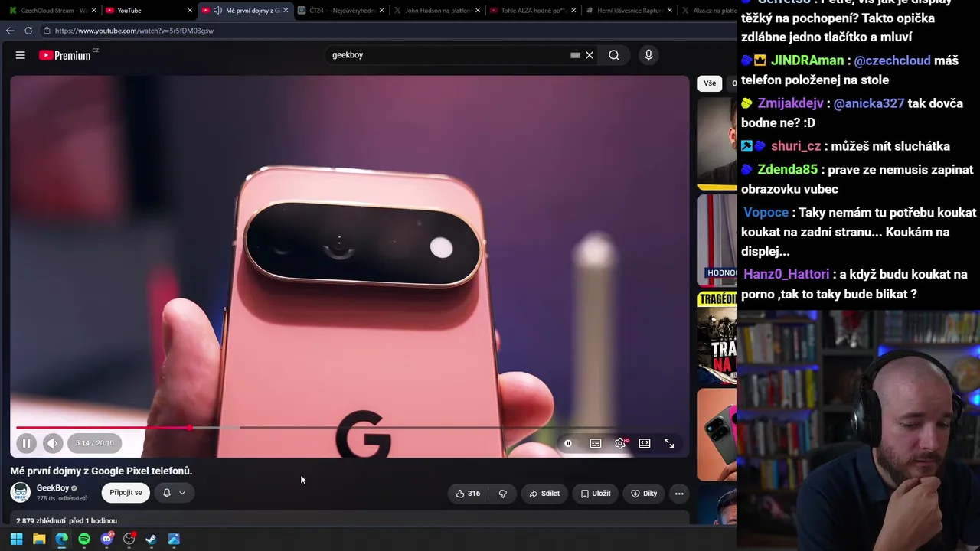
Task: Click JINDRAman username in chat
Action: [x=807, y=60]
